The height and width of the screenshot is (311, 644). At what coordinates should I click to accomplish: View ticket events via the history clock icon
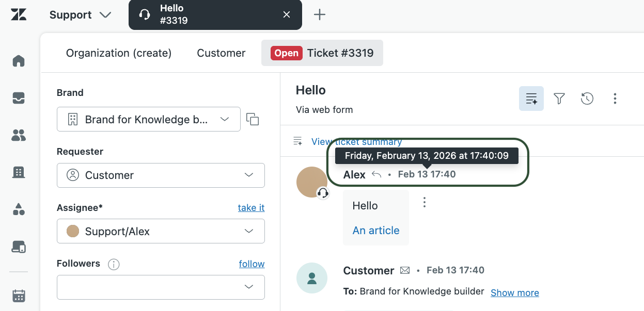[587, 99]
